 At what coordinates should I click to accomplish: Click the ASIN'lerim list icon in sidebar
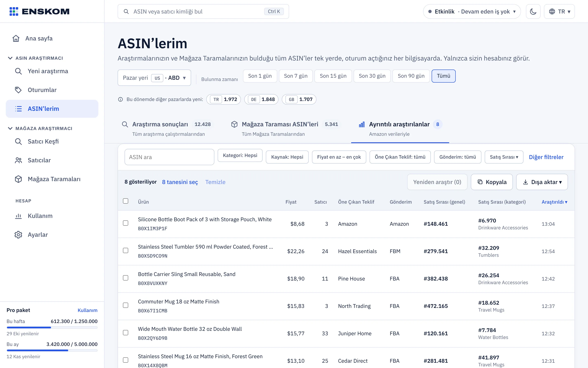coord(18,109)
